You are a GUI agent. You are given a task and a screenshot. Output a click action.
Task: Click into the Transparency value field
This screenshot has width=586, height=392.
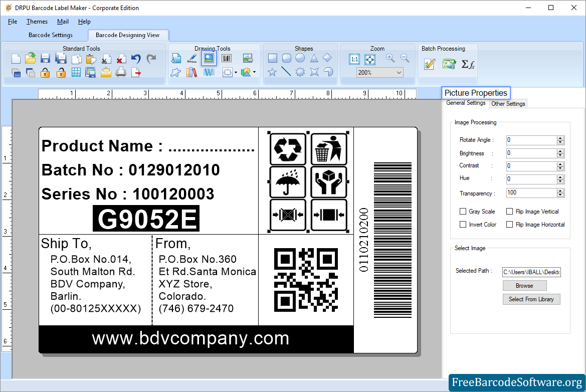coord(531,193)
